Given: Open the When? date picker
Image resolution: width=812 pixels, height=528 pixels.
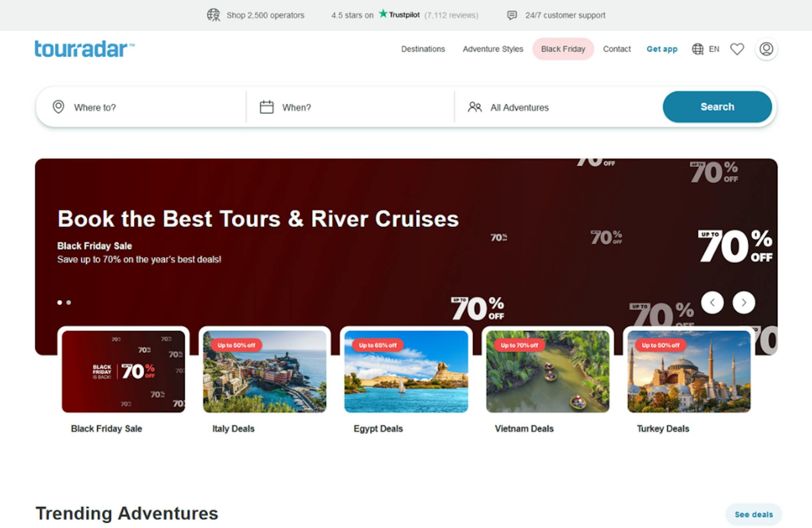Looking at the screenshot, I should tap(296, 108).
